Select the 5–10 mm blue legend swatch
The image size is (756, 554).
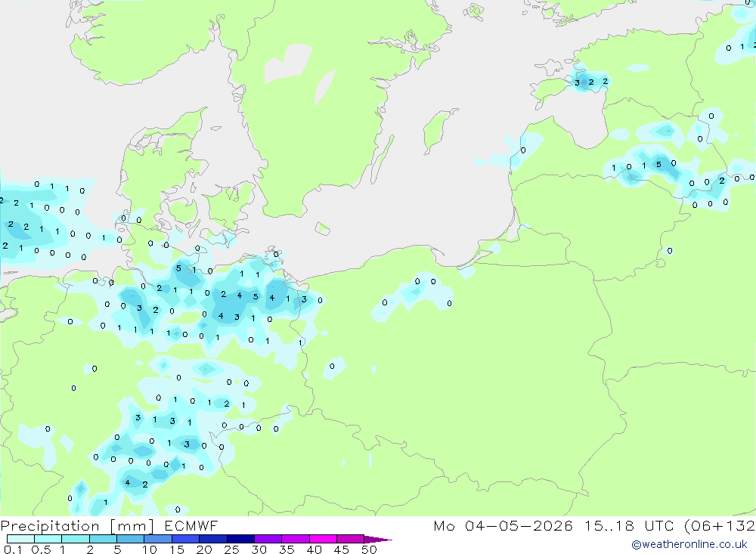pos(131,539)
